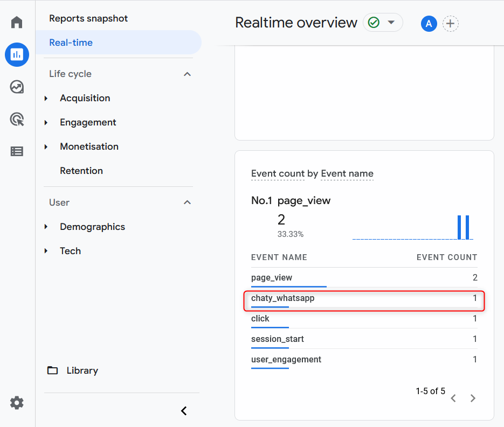Select the session_start event row

point(364,339)
